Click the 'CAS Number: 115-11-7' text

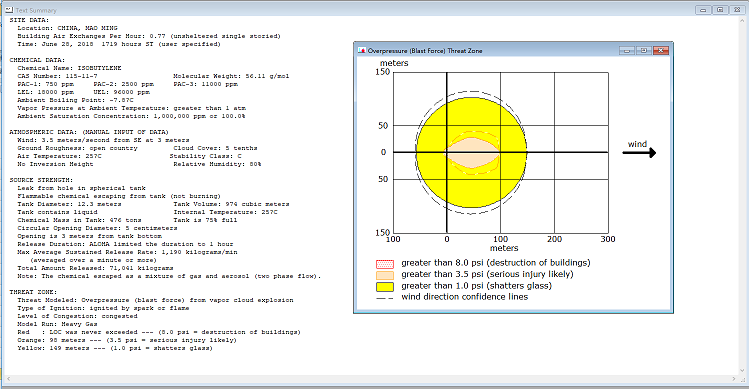point(57,76)
